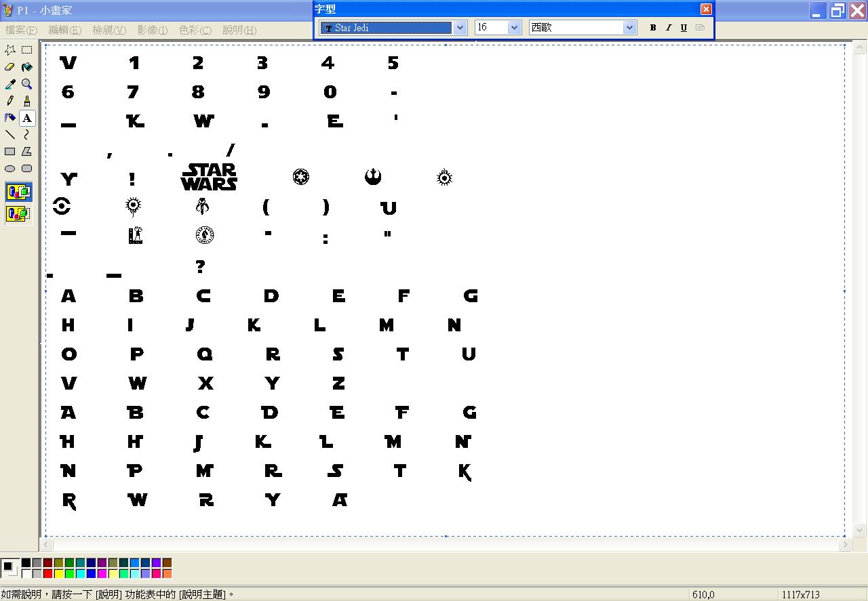The width and height of the screenshot is (868, 601).
Task: Click the 字型 toolbar title text
Action: tap(325, 9)
